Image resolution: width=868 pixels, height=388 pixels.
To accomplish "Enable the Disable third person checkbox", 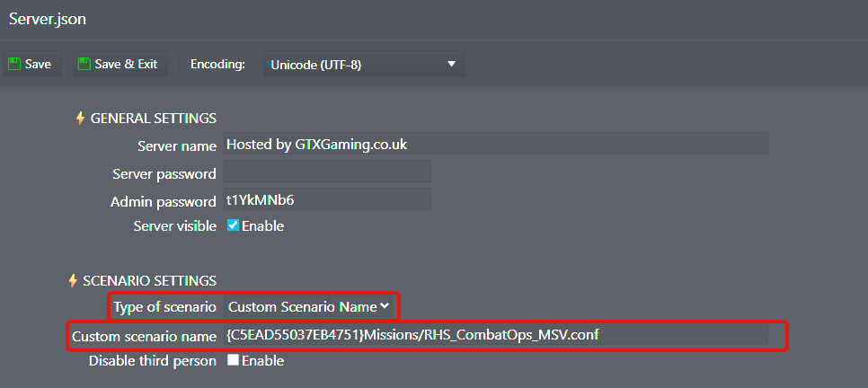I will click(233, 360).
